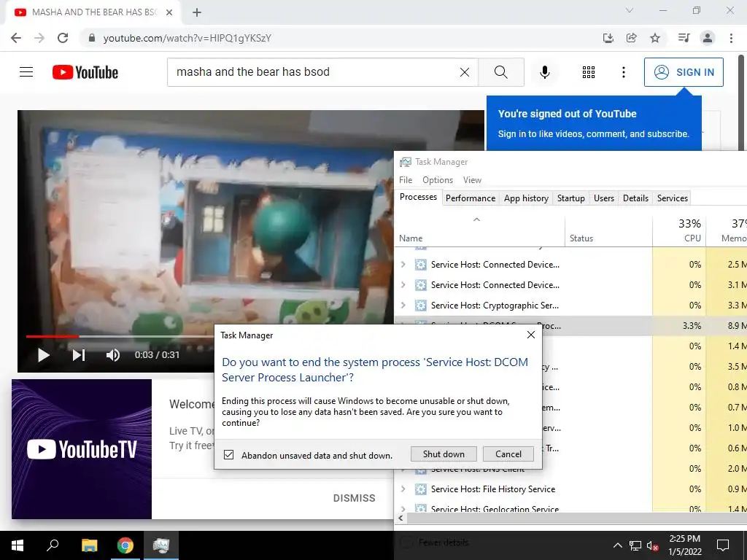Viewport: 747px width, 560px height.
Task: Switch to Chrome on the taskbar
Action: tap(125, 545)
